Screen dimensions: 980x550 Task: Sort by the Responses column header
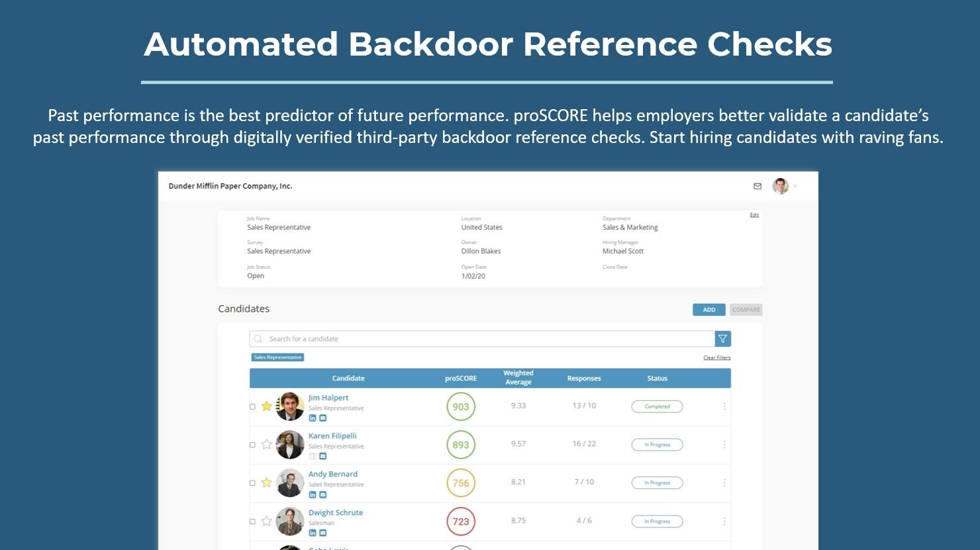point(583,379)
